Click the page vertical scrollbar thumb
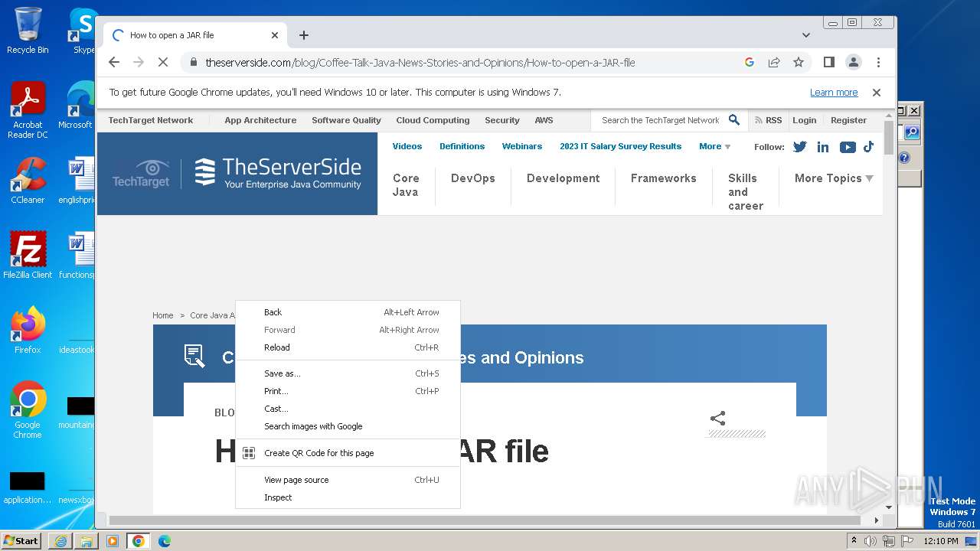The width and height of the screenshot is (980, 551). click(888, 137)
